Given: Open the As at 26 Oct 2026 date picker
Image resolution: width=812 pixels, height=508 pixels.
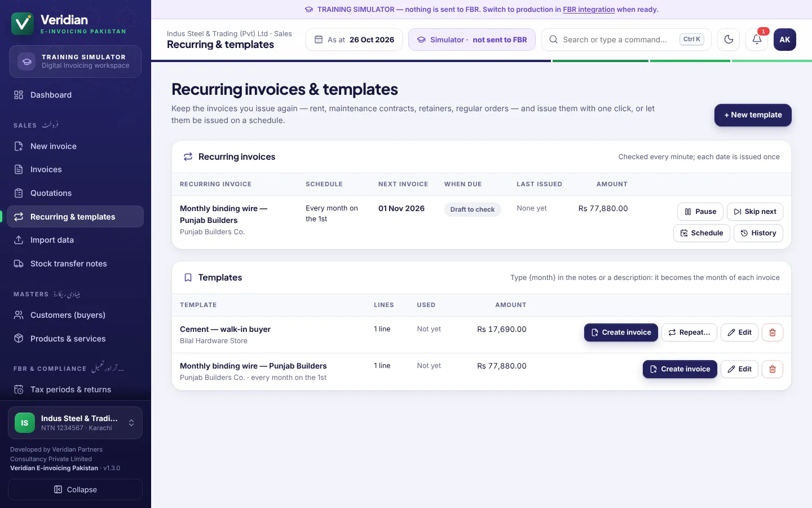Looking at the screenshot, I should (354, 40).
